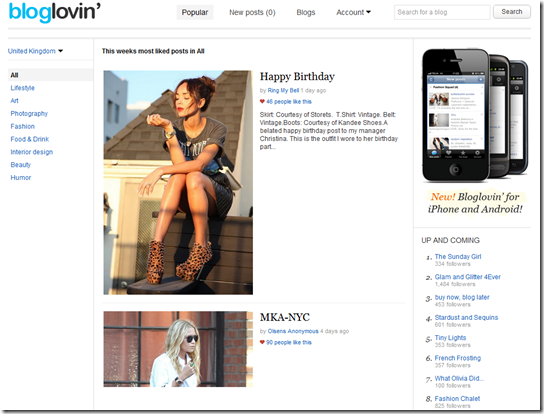
Task: Open the Interior design category
Action: (x=32, y=152)
